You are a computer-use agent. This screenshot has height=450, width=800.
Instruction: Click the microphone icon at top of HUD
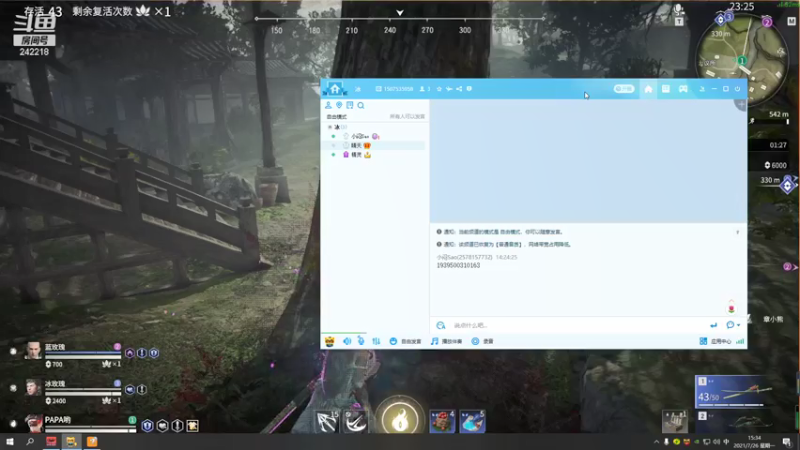[x=679, y=10]
